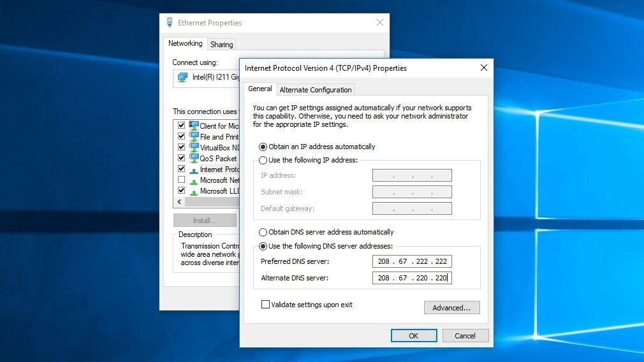Select the General tab
This screenshot has height=362, width=644.
[260, 89]
